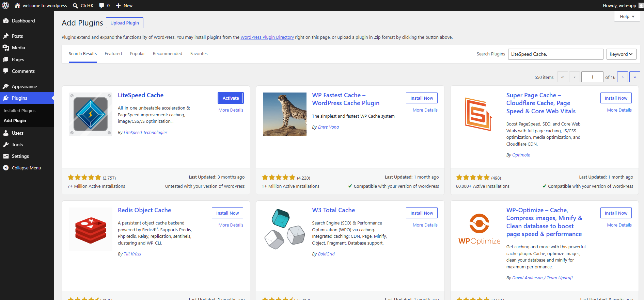The image size is (644, 300).
Task: Switch to the Recommended tab
Action: 168,54
